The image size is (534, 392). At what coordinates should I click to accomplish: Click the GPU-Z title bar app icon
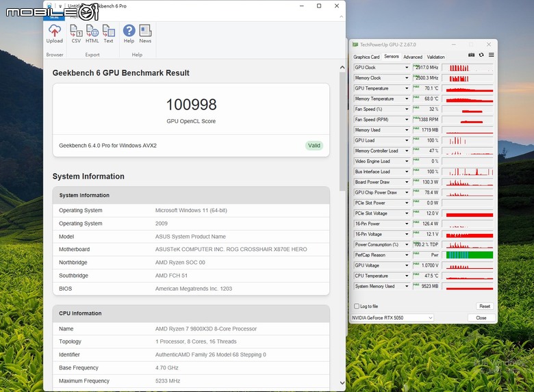(x=355, y=44)
